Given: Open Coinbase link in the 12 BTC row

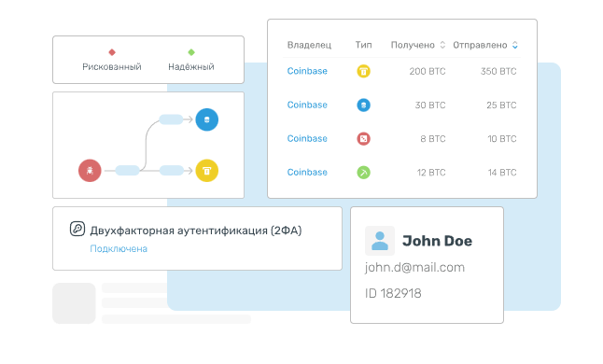Looking at the screenshot, I should 307,172.
